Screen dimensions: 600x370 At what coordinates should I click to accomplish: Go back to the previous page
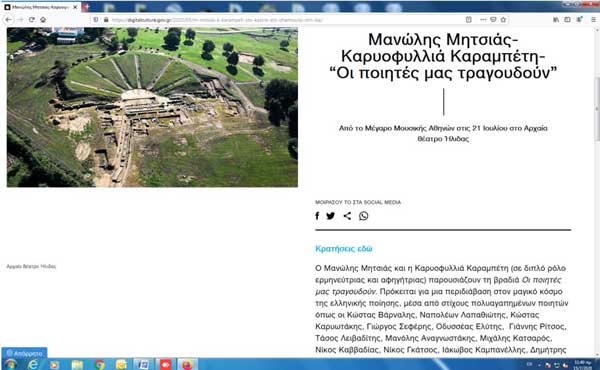click(x=8, y=20)
